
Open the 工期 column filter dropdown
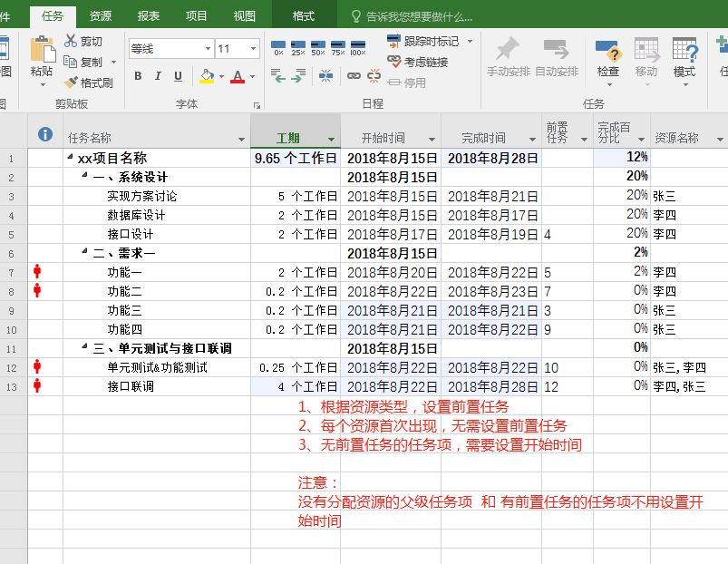[x=331, y=140]
